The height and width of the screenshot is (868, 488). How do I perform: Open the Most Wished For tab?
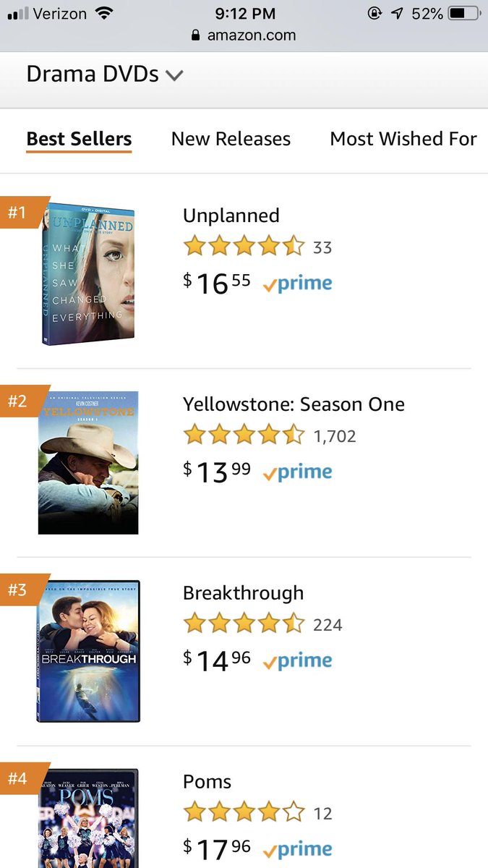(x=403, y=139)
